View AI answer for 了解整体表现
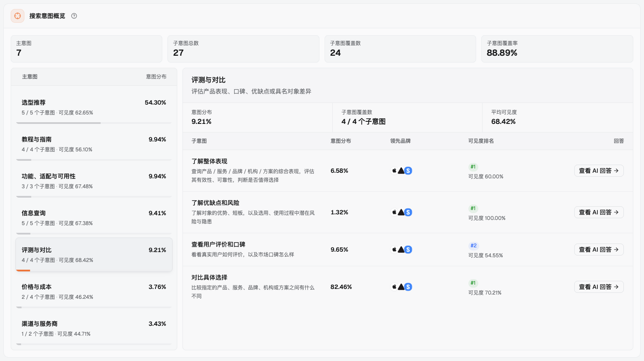Viewport: 644px width, 361px height. click(x=599, y=171)
